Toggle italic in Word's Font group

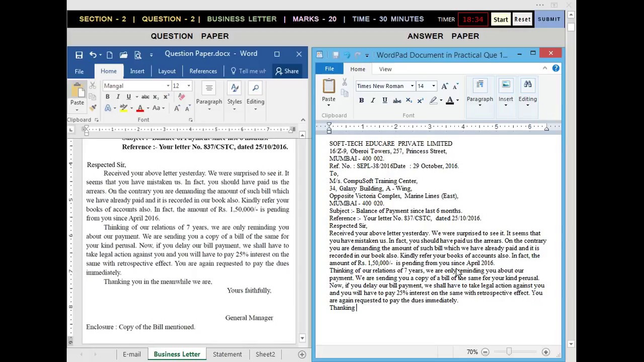[x=118, y=97]
